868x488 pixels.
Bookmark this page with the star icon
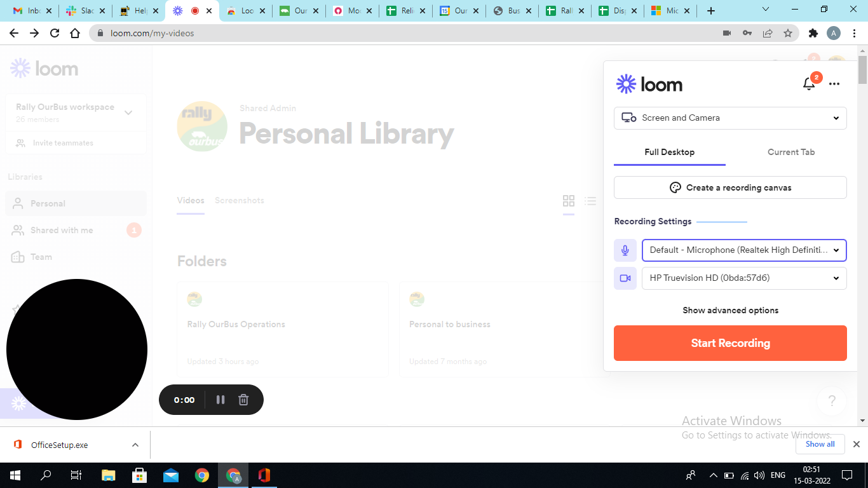788,33
